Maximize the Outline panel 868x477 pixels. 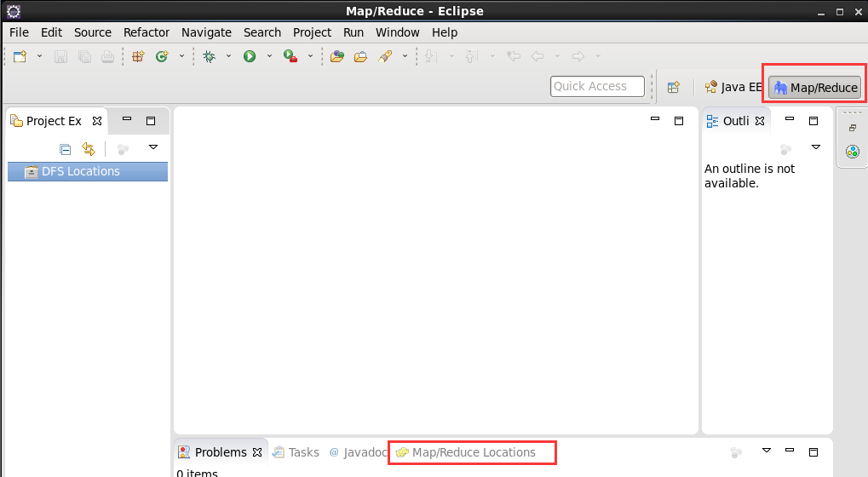[813, 121]
